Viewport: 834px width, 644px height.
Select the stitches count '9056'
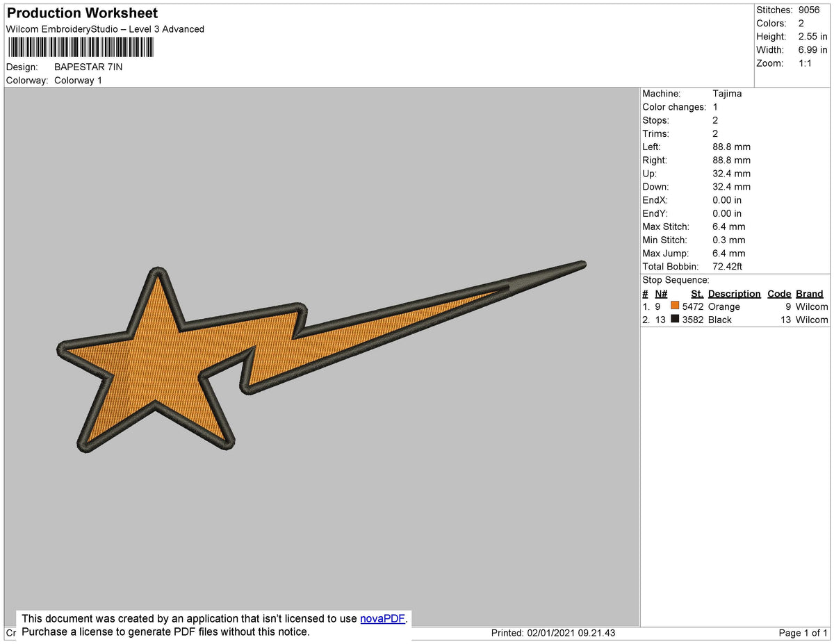pyautogui.click(x=809, y=10)
